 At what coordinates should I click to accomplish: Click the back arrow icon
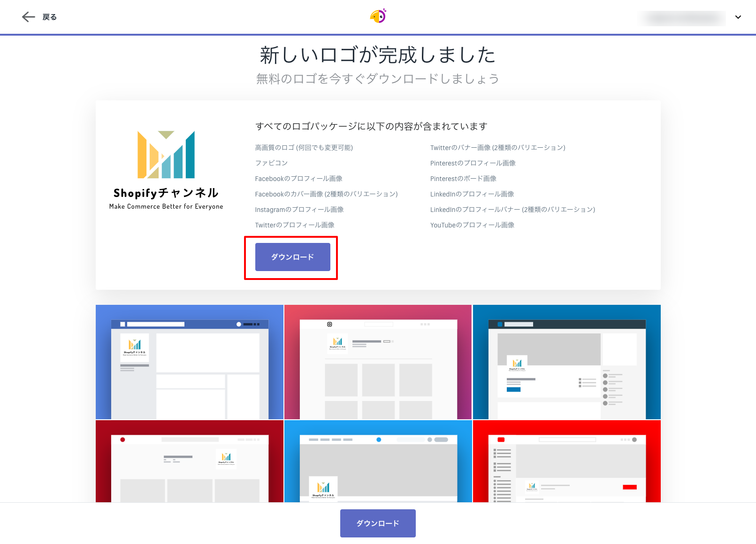pyautogui.click(x=29, y=17)
